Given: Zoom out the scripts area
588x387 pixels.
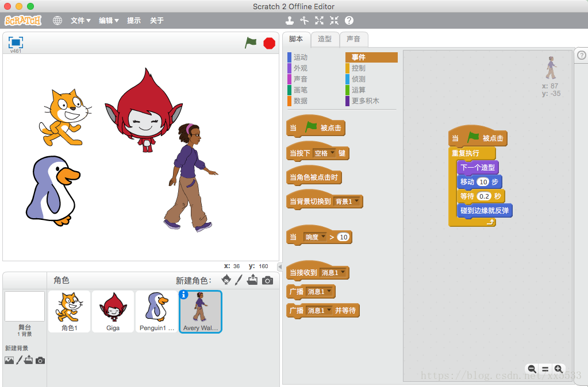Looking at the screenshot, I should pyautogui.click(x=531, y=369).
